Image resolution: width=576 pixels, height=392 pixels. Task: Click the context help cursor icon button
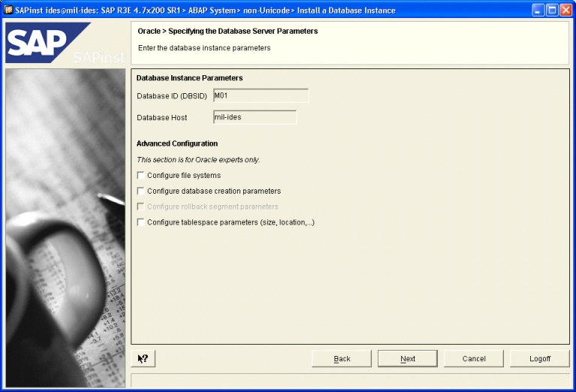pyautogui.click(x=143, y=359)
